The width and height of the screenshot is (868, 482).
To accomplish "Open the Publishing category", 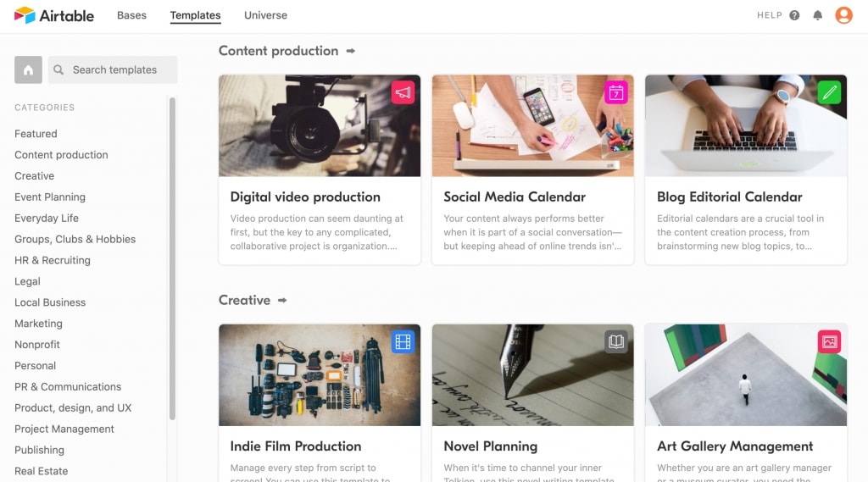I will [39, 450].
